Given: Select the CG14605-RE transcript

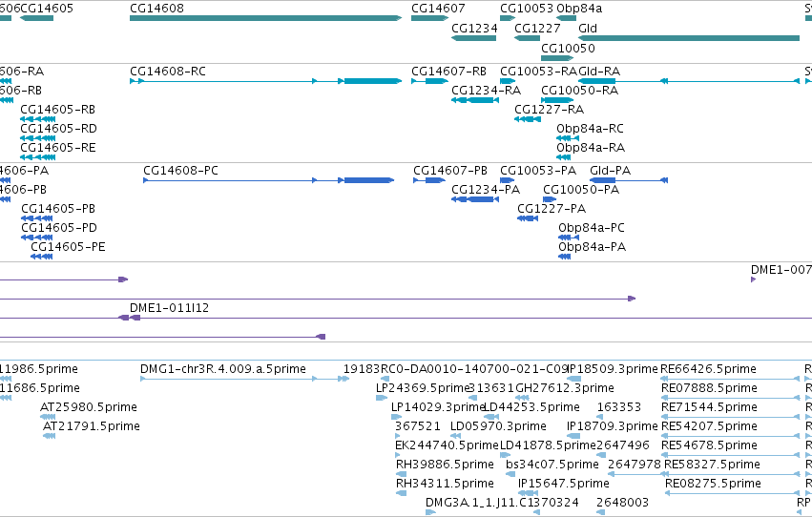Looking at the screenshot, I should (x=38, y=157).
